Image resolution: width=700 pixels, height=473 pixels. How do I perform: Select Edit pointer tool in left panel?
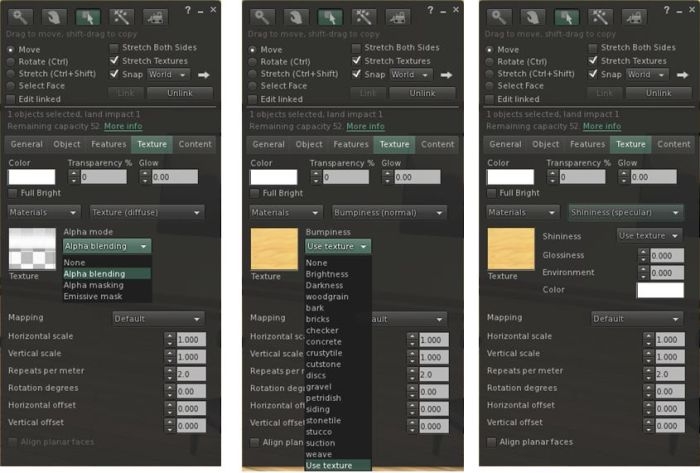(x=88, y=17)
